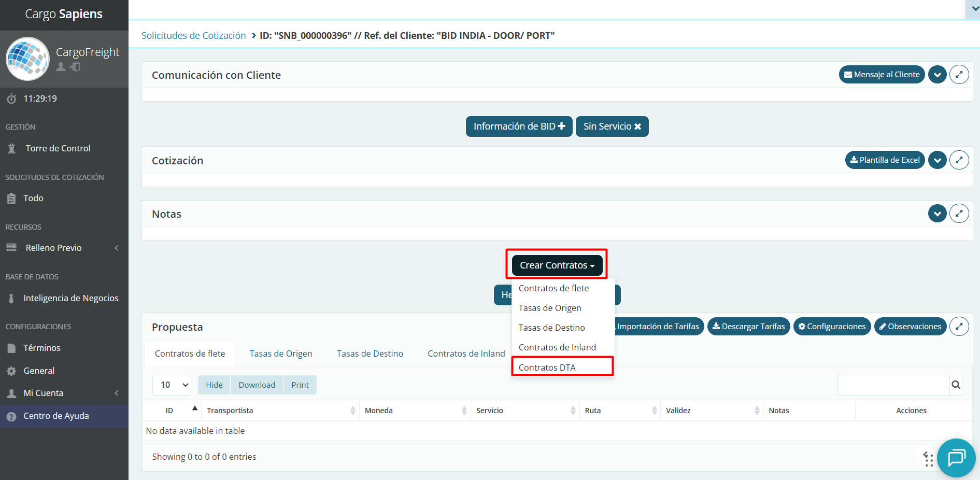Screen dimensions: 980x480
Task: Click the search magnifier icon in the table
Action: (956, 385)
